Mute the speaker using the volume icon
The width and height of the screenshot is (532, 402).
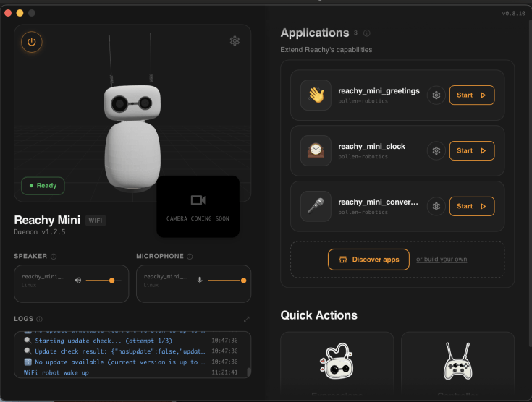click(77, 280)
